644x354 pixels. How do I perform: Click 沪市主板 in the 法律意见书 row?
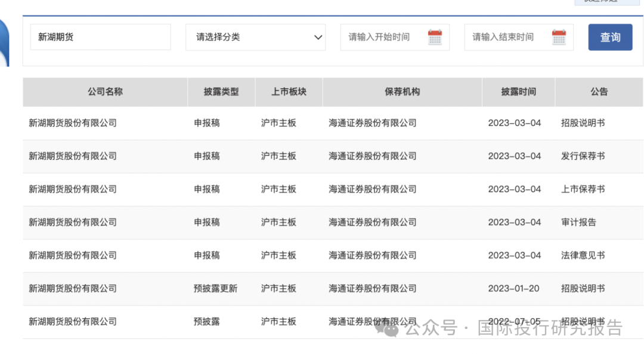278,256
